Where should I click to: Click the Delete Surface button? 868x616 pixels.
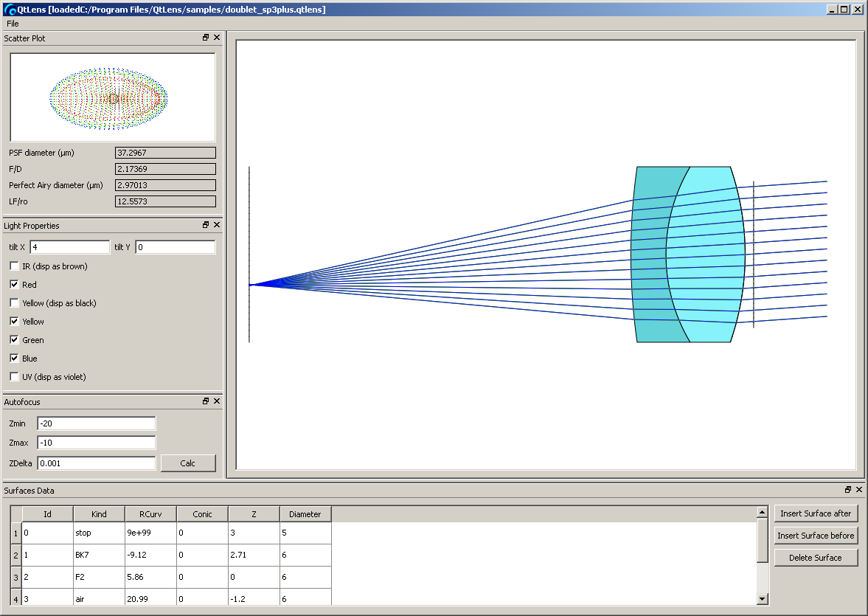tap(816, 558)
